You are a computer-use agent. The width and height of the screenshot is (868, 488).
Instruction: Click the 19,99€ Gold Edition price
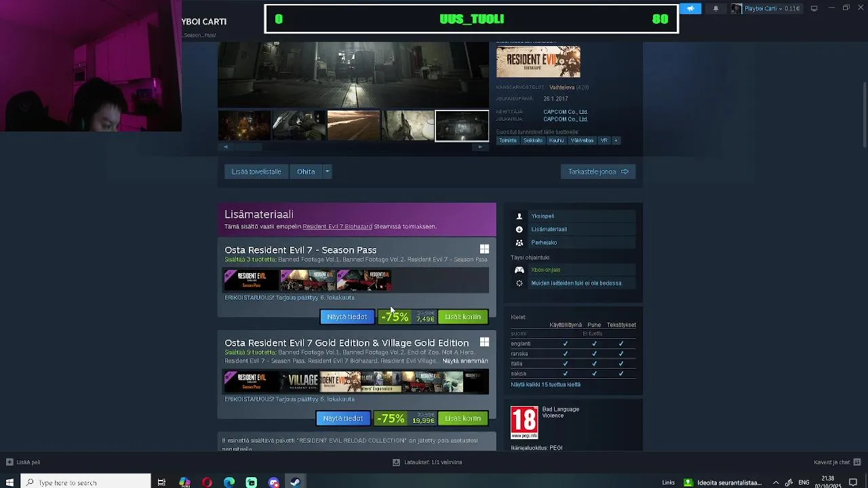pyautogui.click(x=423, y=421)
